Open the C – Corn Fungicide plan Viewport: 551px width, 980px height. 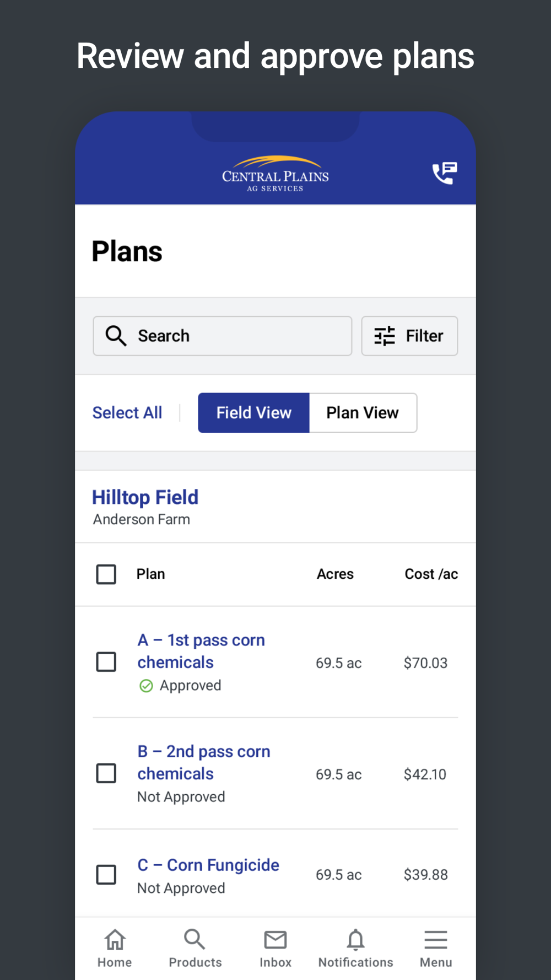coord(208,865)
